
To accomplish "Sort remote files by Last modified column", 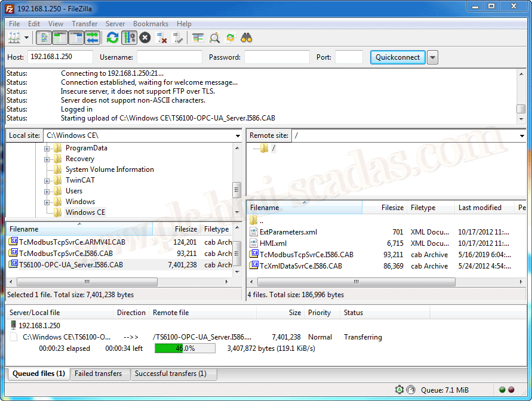I will point(479,208).
